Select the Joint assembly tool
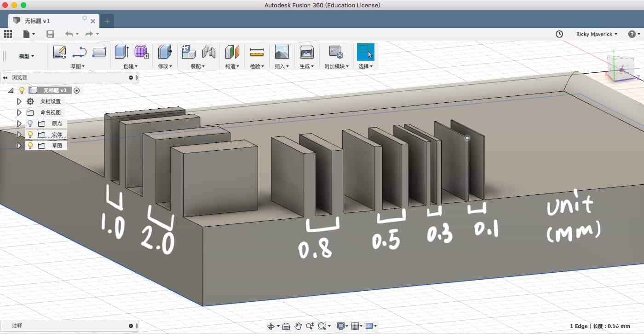 [x=209, y=52]
